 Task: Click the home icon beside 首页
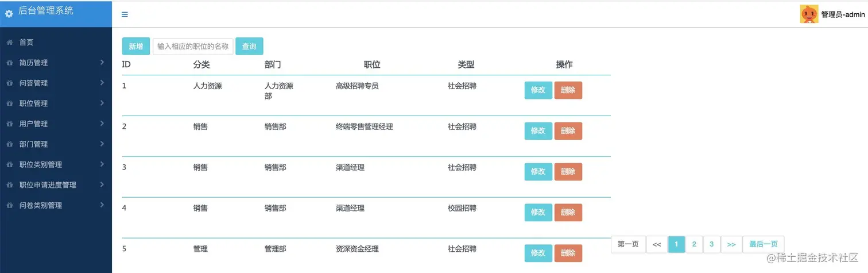coord(10,42)
